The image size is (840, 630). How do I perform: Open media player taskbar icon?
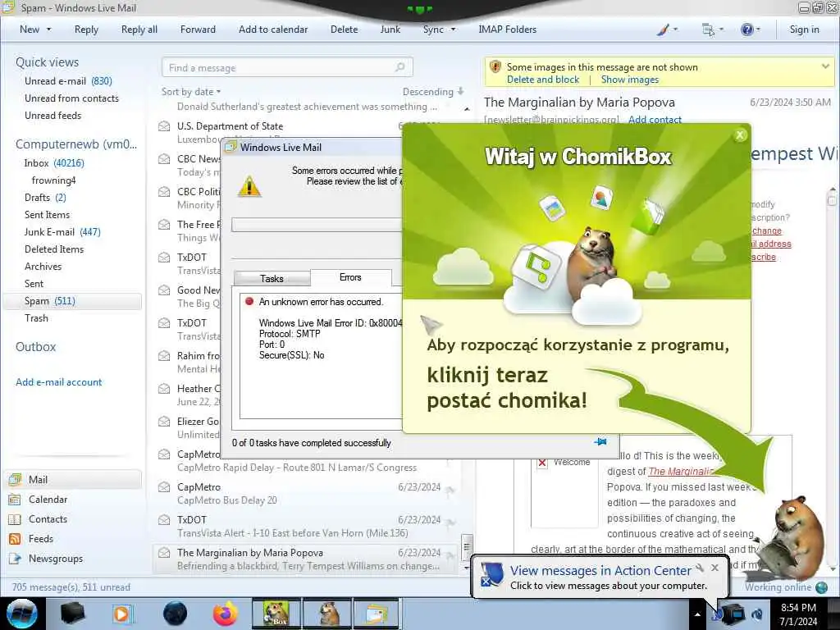click(123, 614)
